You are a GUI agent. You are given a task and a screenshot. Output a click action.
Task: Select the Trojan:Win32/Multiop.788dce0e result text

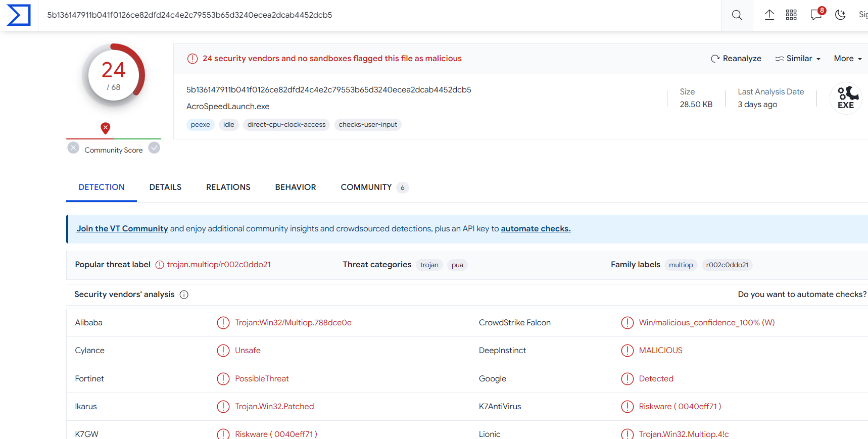293,323
